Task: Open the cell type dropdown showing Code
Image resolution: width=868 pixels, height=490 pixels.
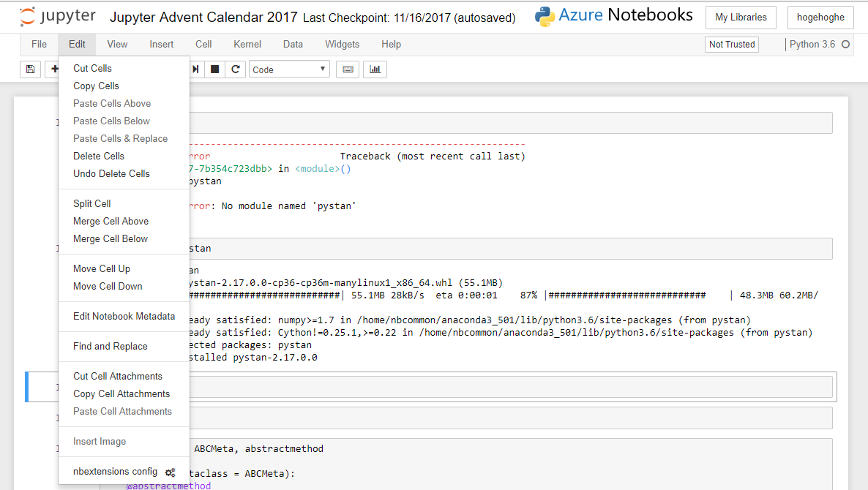Action: [x=289, y=68]
